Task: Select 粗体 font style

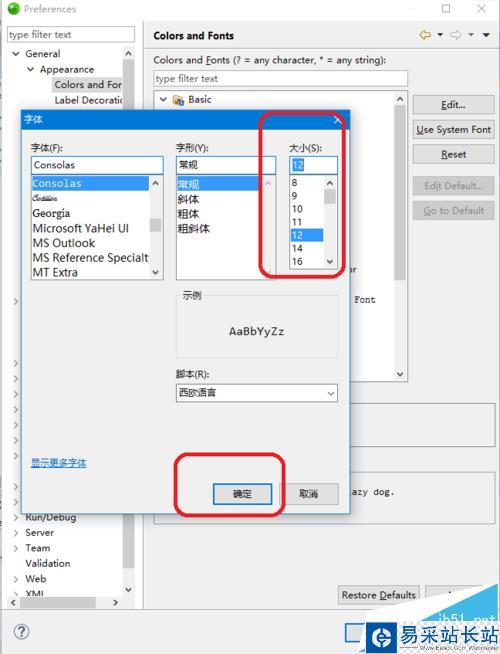Action: click(188, 214)
